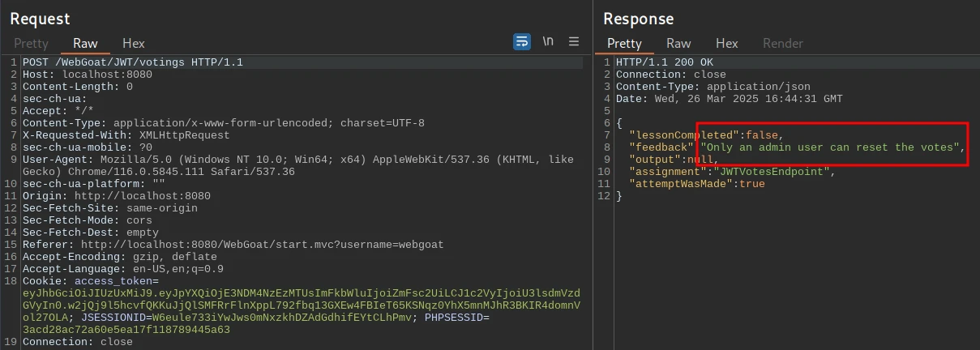Click the Host: localhost:8080 header line
Image resolution: width=980 pixels, height=350 pixels.
click(88, 75)
